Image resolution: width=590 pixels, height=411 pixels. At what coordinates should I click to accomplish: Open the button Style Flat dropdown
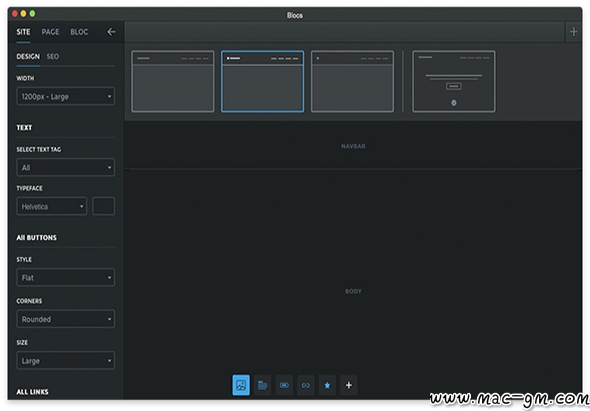(x=65, y=277)
